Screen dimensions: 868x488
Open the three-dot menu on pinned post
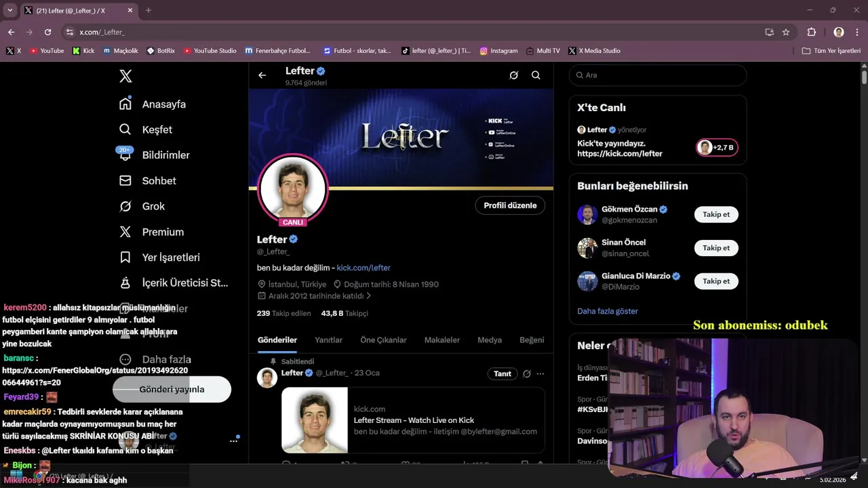click(540, 373)
